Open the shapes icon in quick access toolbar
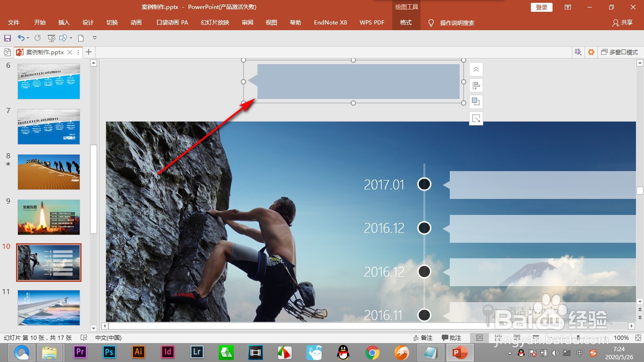This screenshot has height=362, width=644. click(63, 38)
